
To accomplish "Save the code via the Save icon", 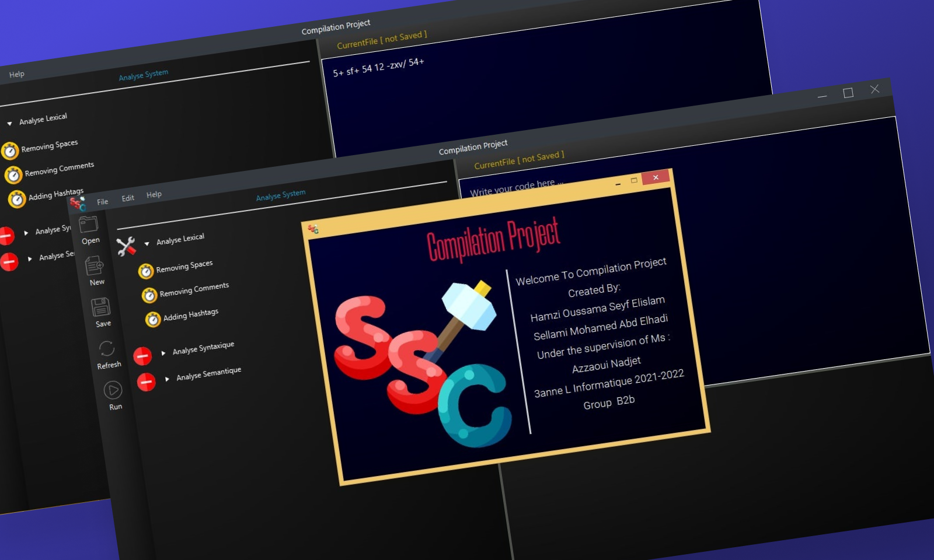I will coord(101,308).
